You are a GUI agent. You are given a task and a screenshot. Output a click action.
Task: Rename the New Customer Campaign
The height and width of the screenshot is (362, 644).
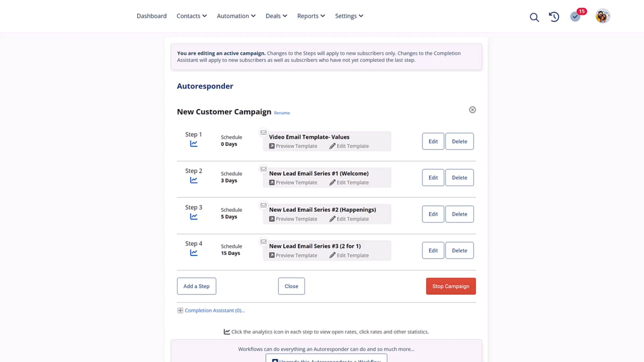click(282, 113)
